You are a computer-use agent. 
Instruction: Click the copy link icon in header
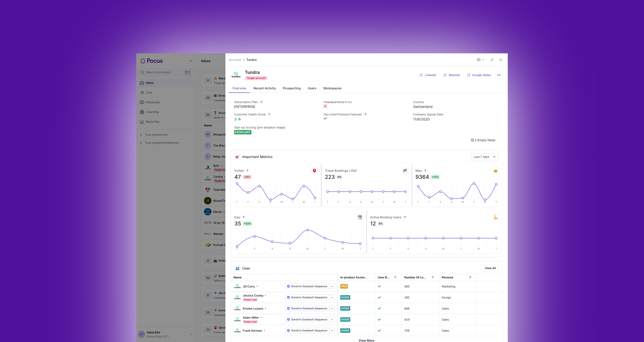click(x=492, y=60)
